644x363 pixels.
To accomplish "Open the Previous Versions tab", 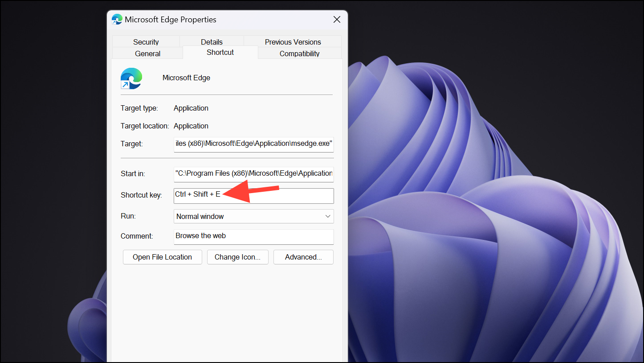I will [x=292, y=41].
